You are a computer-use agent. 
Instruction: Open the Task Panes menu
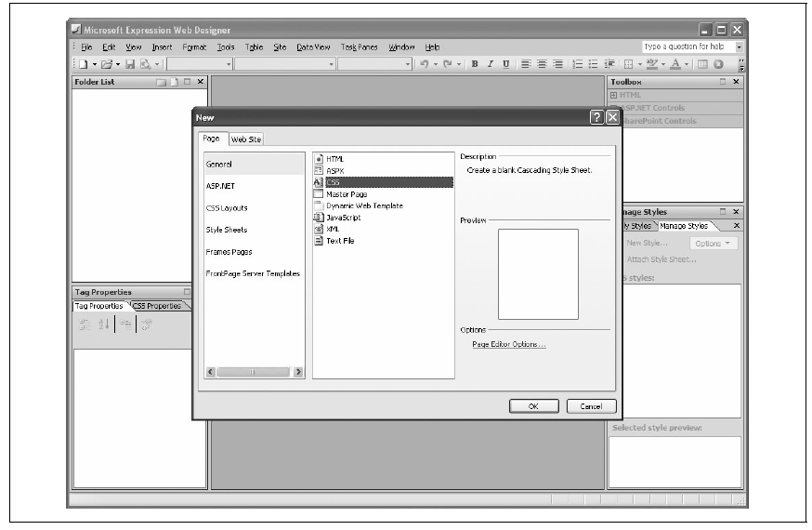tap(359, 47)
